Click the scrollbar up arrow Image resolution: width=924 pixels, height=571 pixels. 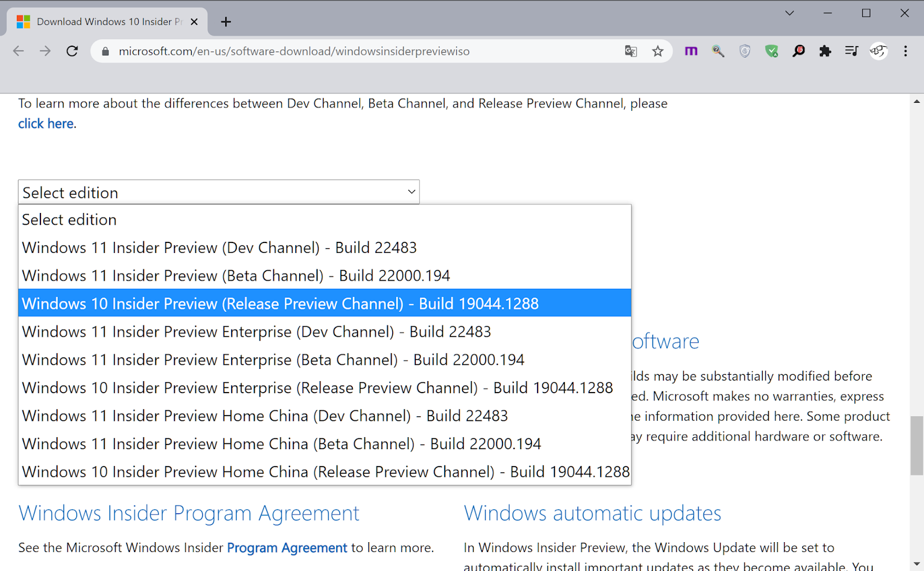click(x=916, y=102)
